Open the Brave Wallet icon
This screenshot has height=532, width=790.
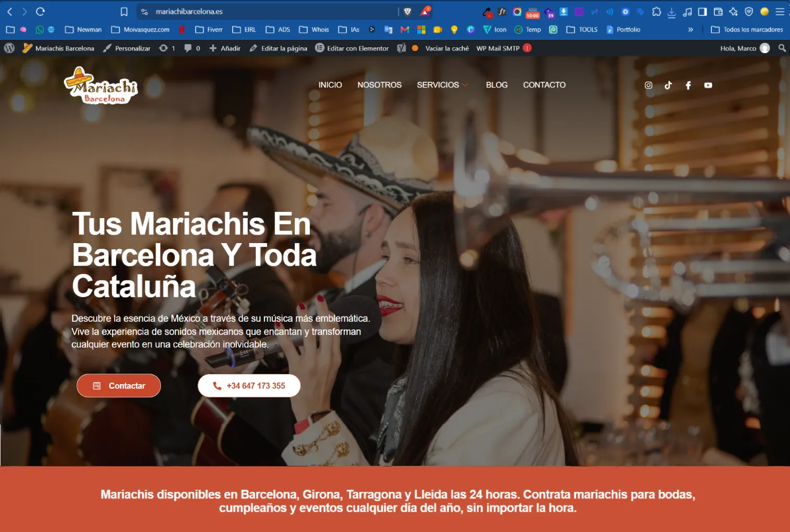718,11
